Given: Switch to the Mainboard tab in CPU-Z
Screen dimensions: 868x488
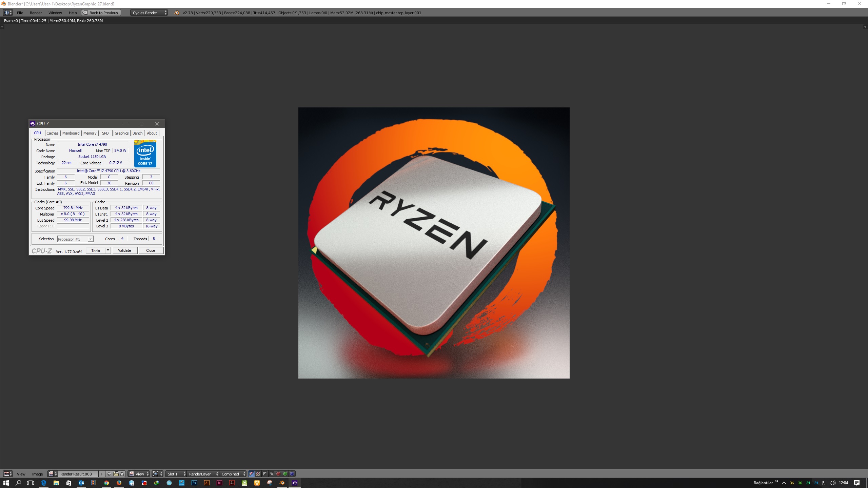Looking at the screenshot, I should pos(71,133).
